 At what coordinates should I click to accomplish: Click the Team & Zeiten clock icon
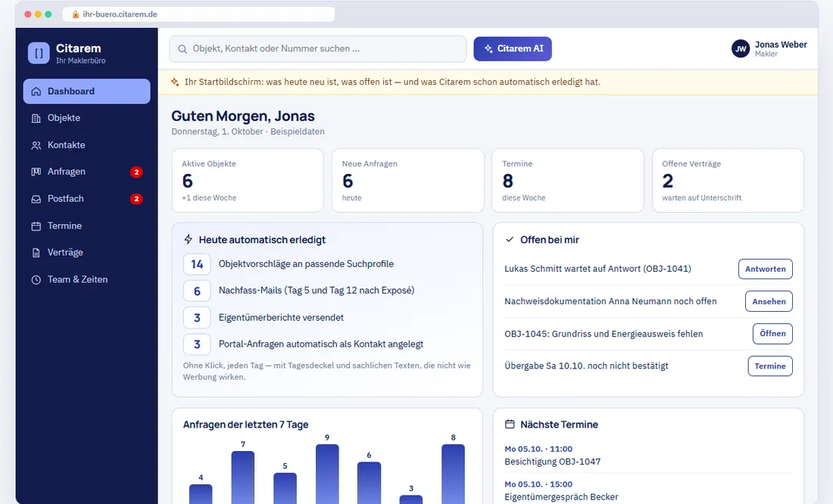click(36, 280)
